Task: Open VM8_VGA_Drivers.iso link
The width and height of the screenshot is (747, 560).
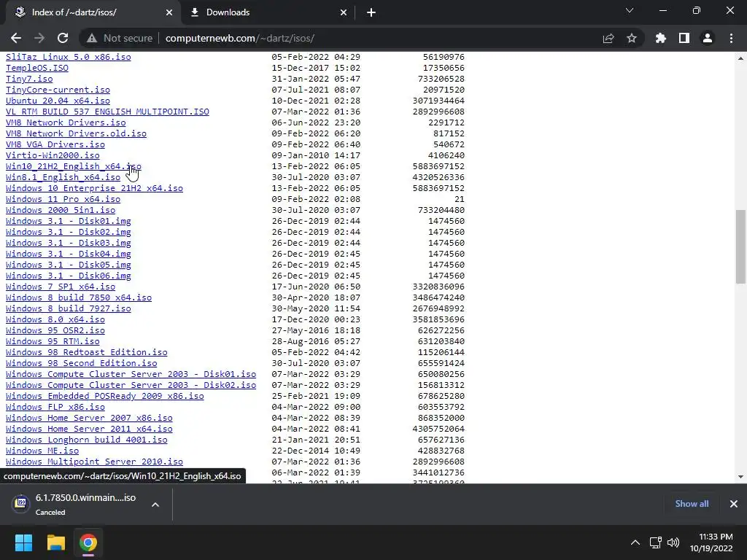Action: tap(55, 144)
